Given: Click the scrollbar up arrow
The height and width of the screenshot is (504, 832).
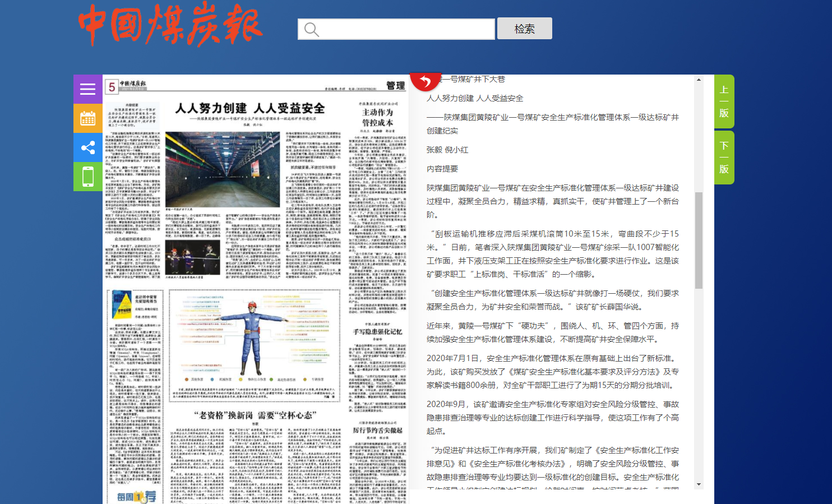Looking at the screenshot, I should click(x=699, y=80).
